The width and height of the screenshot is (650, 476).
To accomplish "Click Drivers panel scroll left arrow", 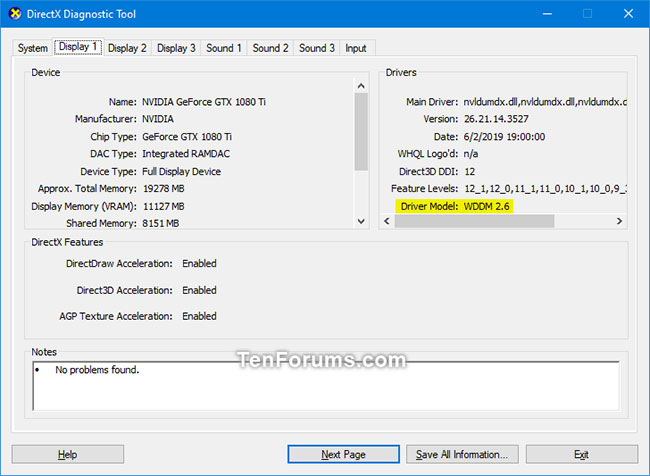I will point(387,221).
